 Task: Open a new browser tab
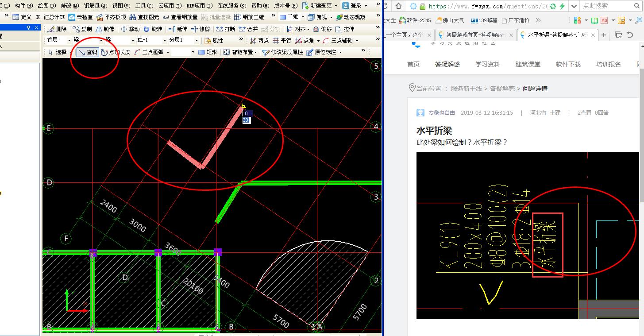click(x=604, y=35)
